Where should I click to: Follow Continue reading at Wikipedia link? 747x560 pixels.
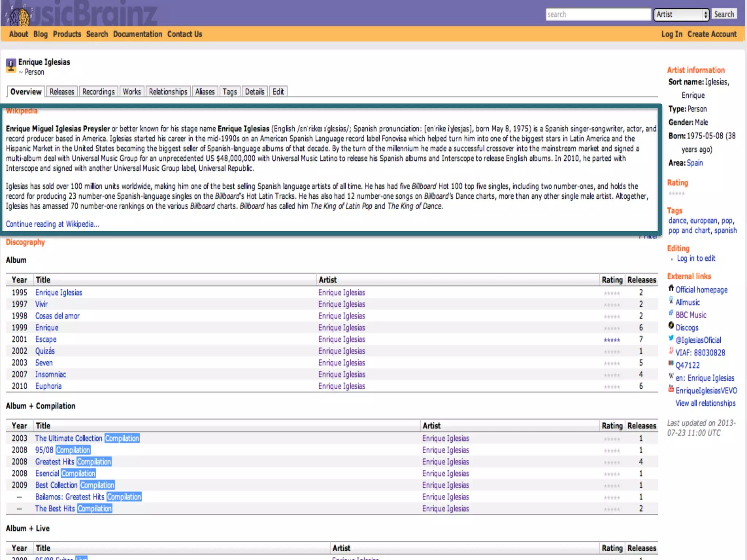(52, 224)
